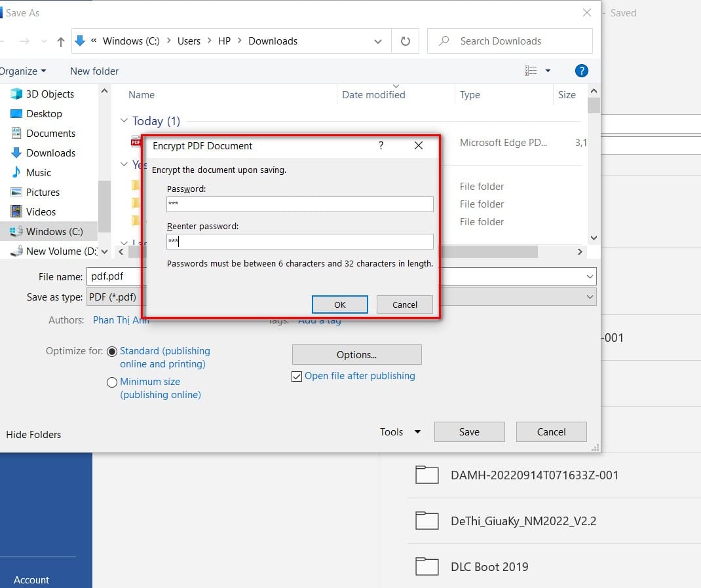This screenshot has width=701, height=588.
Task: Click Hide Folders
Action: (x=33, y=434)
